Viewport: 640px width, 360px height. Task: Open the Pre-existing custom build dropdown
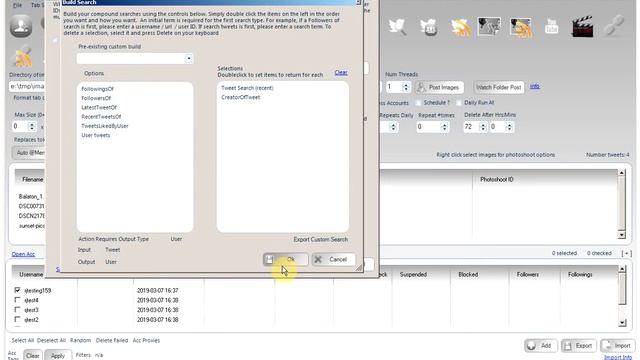(189, 58)
